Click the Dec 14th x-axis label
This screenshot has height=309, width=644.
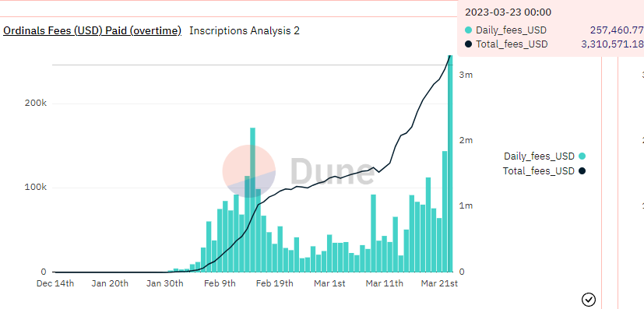[x=55, y=283]
